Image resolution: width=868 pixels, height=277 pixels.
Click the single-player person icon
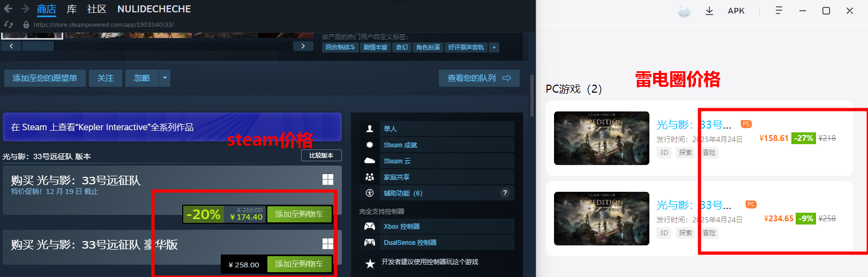click(370, 129)
